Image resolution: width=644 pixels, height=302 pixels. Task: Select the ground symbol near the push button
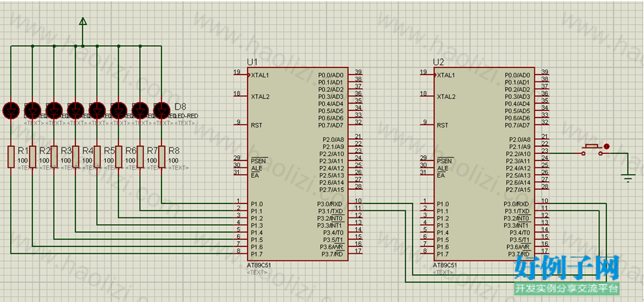tap(627, 179)
